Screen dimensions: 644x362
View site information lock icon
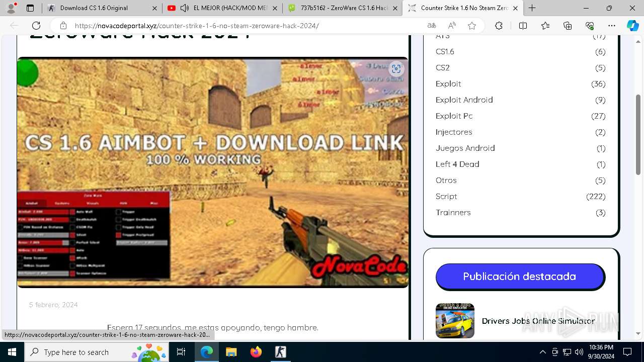tap(63, 26)
